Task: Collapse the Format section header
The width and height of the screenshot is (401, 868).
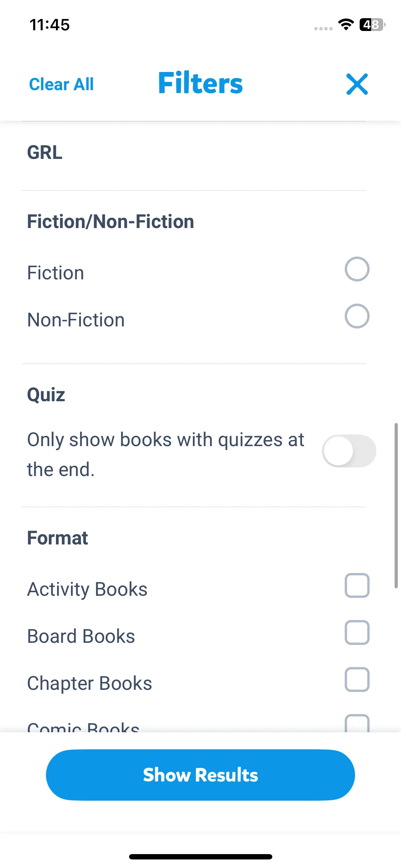Action: 58,538
